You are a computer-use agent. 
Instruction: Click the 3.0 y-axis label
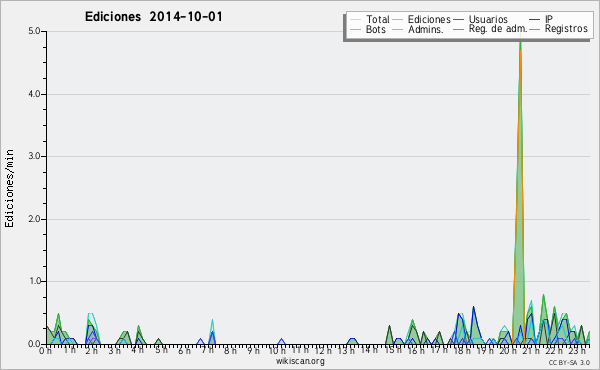(x=34, y=156)
